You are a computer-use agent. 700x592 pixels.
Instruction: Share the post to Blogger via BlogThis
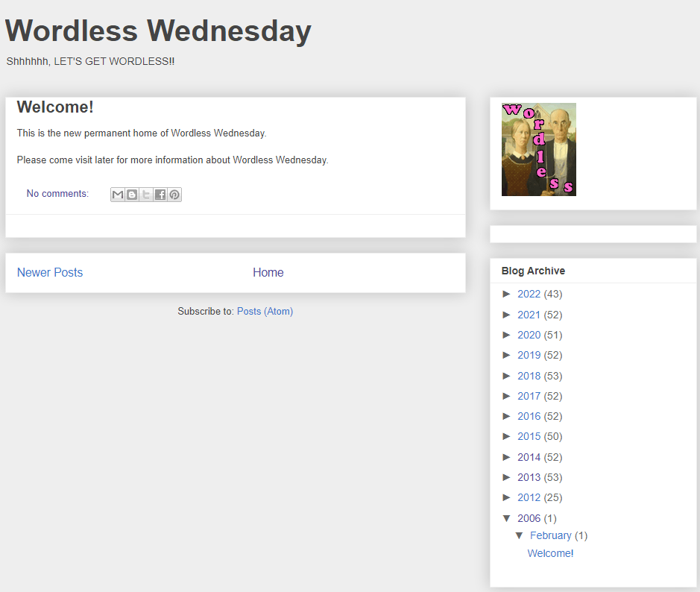(x=131, y=194)
